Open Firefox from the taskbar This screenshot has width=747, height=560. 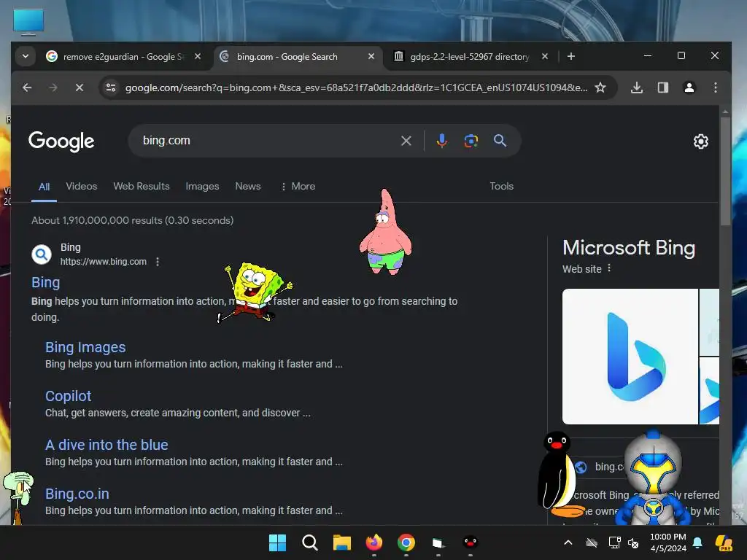[374, 542]
